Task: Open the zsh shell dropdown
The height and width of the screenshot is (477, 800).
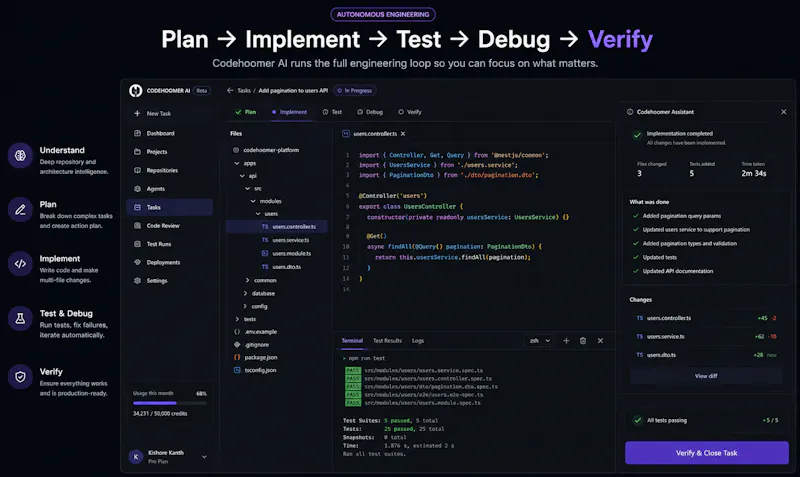Action: (540, 340)
